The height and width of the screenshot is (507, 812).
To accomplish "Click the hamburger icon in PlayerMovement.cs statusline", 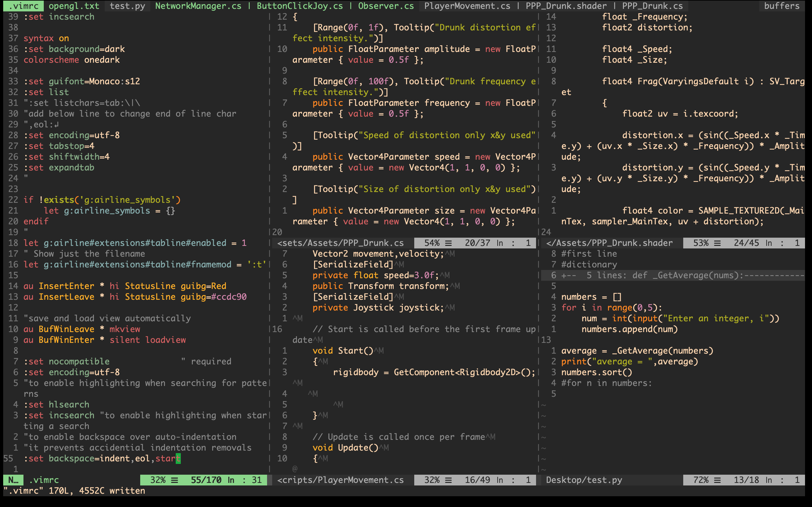I will pyautogui.click(x=448, y=480).
